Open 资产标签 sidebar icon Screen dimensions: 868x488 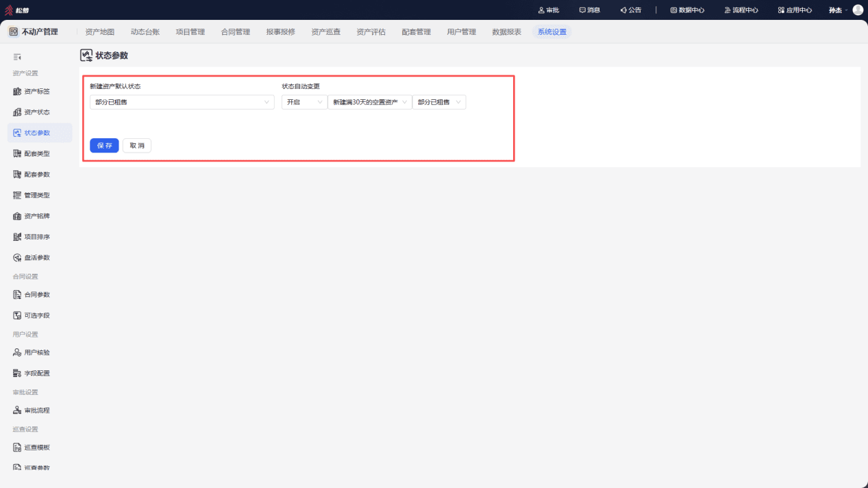tap(17, 91)
